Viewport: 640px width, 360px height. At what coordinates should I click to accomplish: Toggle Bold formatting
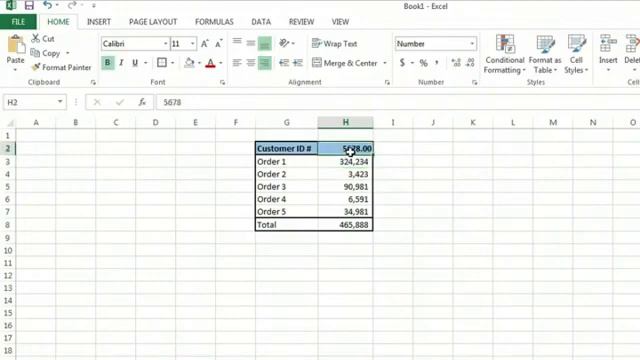(x=107, y=63)
